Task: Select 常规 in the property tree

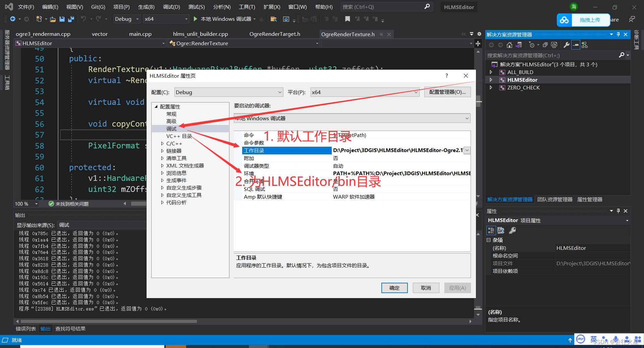Action: [171, 114]
